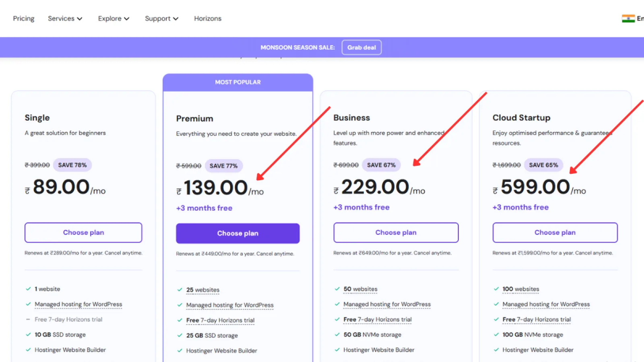Click dash icon beside Single Horizons trial
Viewport: 644px width, 362px height.
point(28,319)
